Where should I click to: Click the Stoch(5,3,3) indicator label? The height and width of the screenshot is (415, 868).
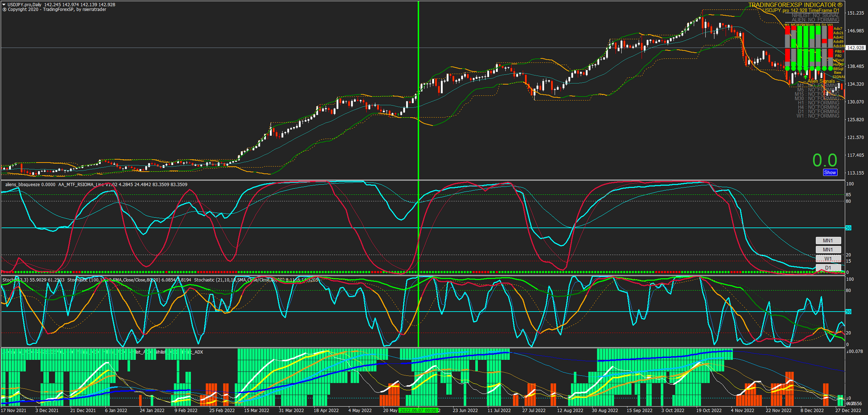[15, 280]
